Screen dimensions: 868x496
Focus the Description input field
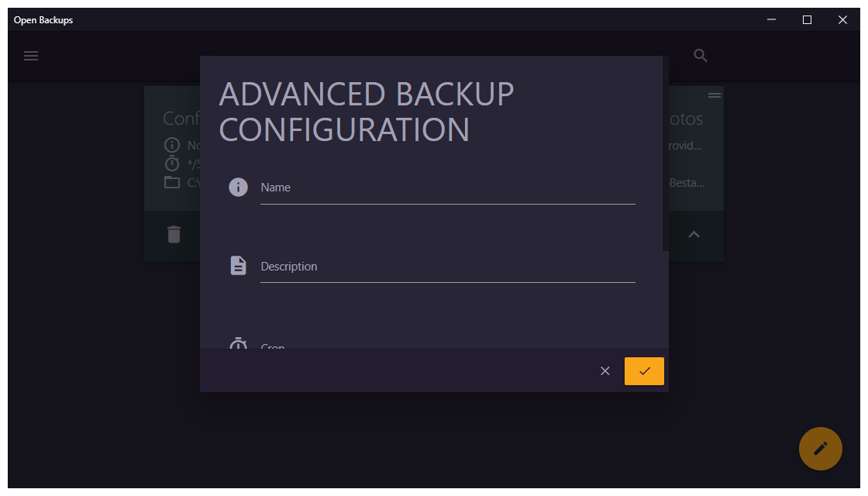(447, 267)
